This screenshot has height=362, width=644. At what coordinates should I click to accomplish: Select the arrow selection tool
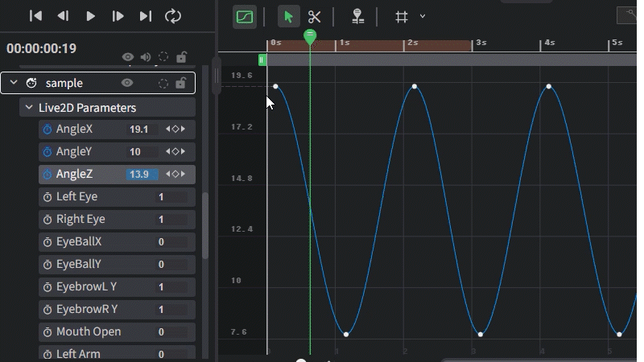[288, 17]
